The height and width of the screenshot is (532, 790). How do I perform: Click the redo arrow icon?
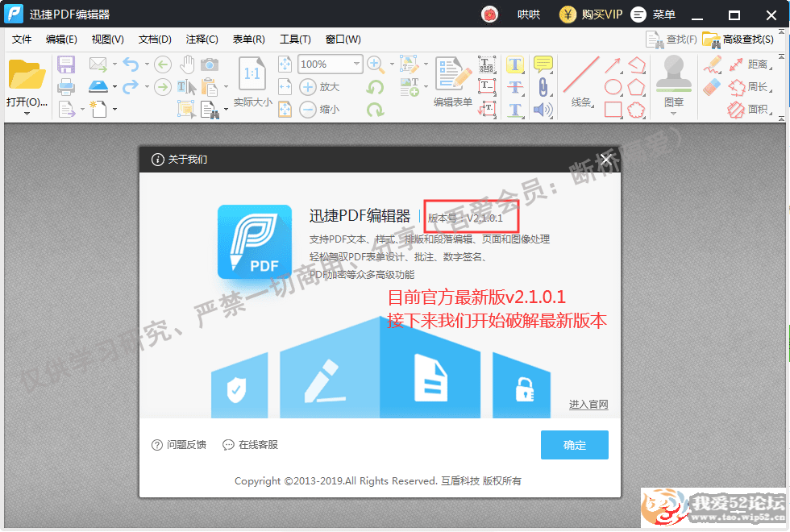tap(131, 87)
